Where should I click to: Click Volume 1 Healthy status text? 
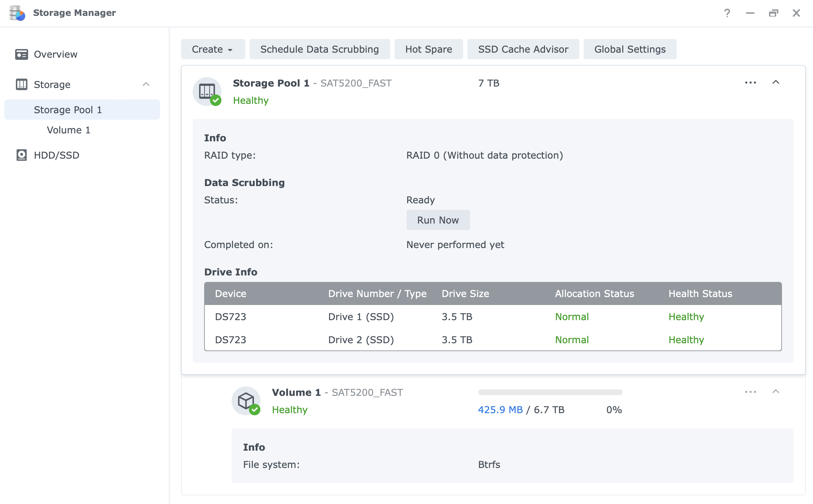(x=290, y=410)
